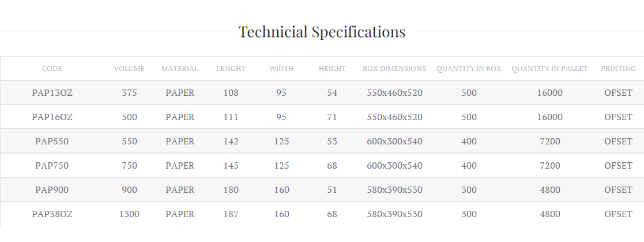The width and height of the screenshot is (644, 242).
Task: Click the MATERIAL column header
Action: coord(180,69)
